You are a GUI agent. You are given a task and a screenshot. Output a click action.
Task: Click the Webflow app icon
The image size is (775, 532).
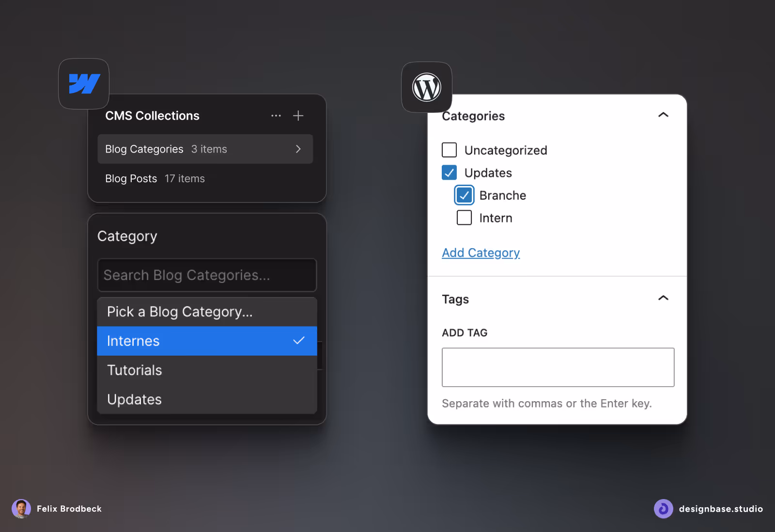(x=83, y=83)
